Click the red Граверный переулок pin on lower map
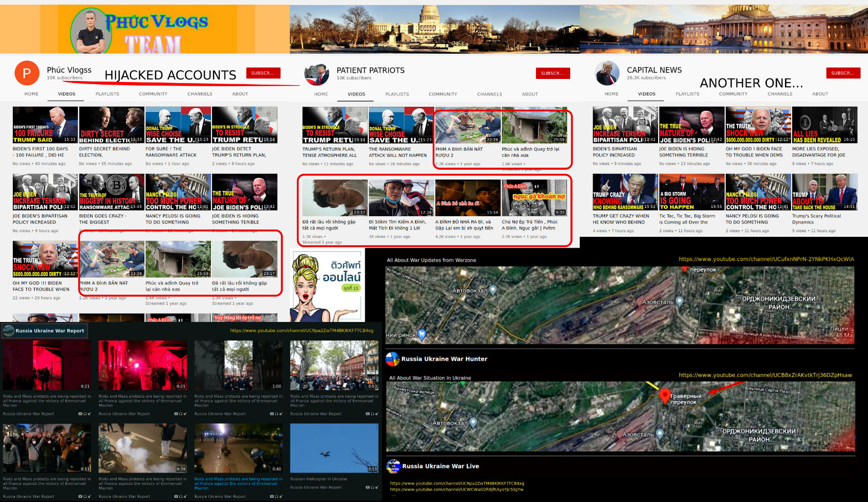 click(x=665, y=396)
